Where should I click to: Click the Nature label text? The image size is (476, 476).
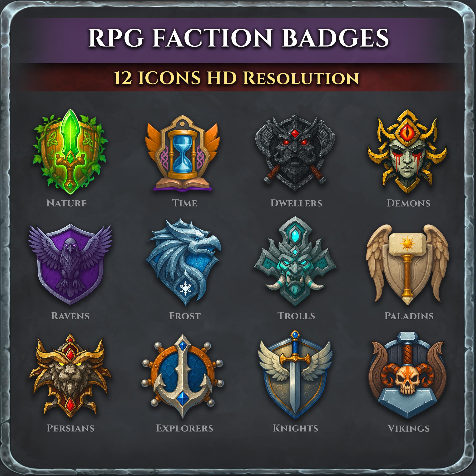[x=67, y=203]
